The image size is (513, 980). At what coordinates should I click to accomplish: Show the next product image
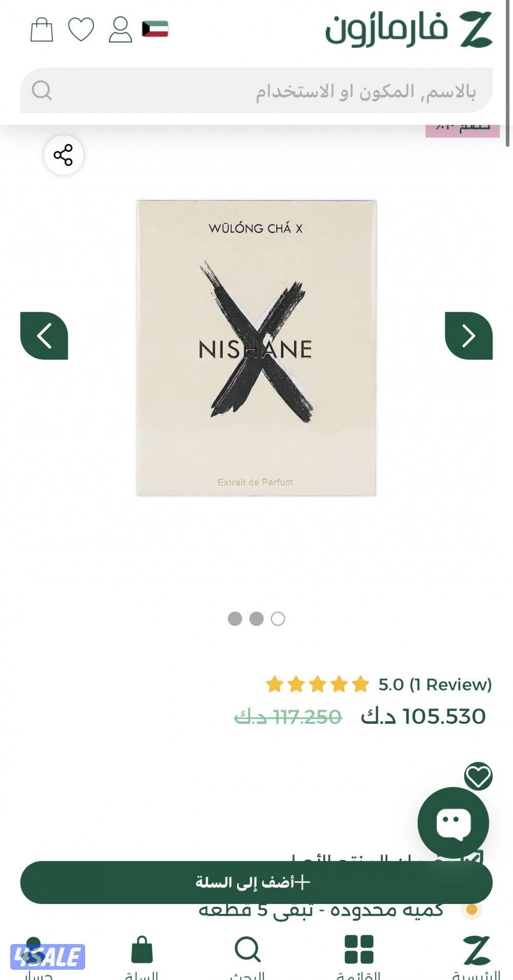click(468, 336)
